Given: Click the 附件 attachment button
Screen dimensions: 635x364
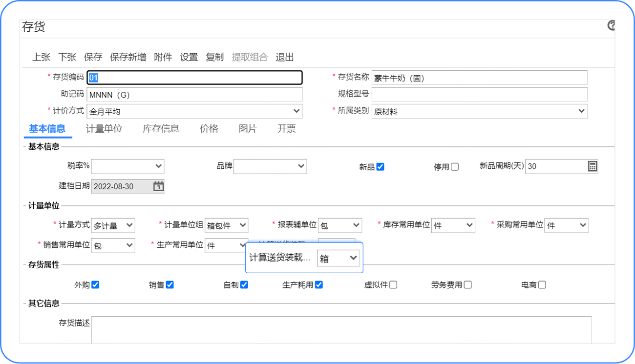Looking at the screenshot, I should (163, 57).
